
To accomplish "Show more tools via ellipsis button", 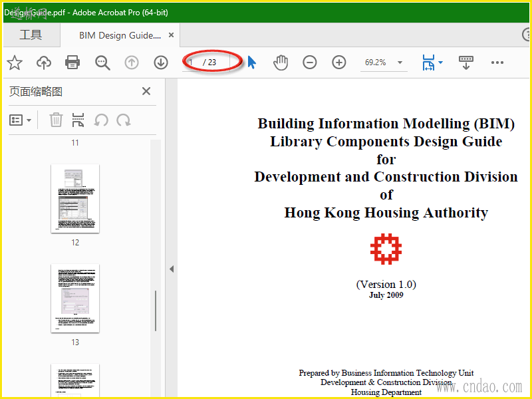I will pos(497,63).
